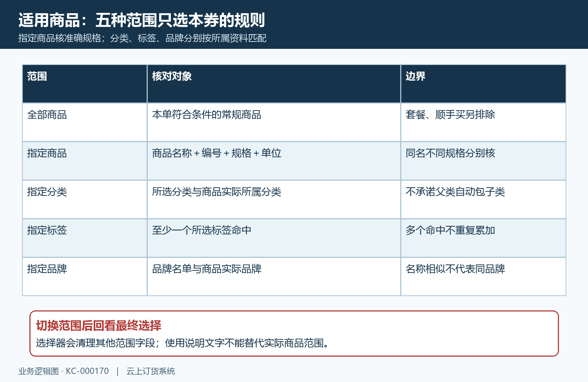Click the footer text 业务逻辑图 · KC-000170

(x=64, y=371)
